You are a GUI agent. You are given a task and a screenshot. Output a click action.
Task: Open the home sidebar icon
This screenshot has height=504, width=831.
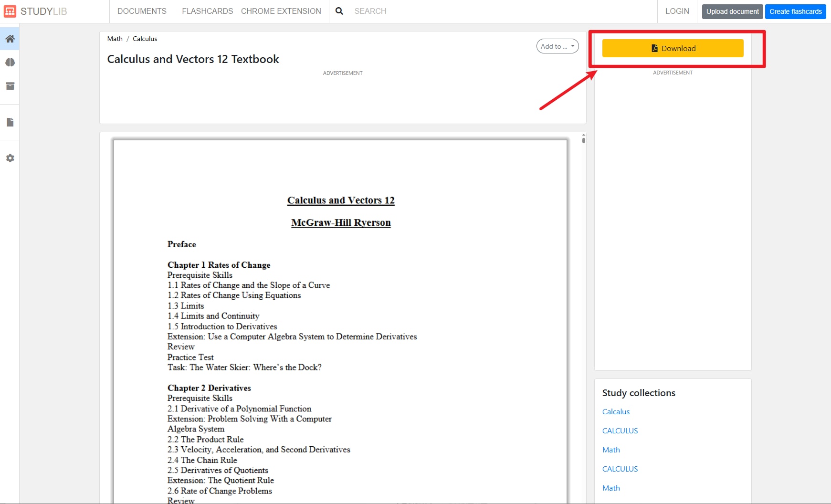[10, 39]
